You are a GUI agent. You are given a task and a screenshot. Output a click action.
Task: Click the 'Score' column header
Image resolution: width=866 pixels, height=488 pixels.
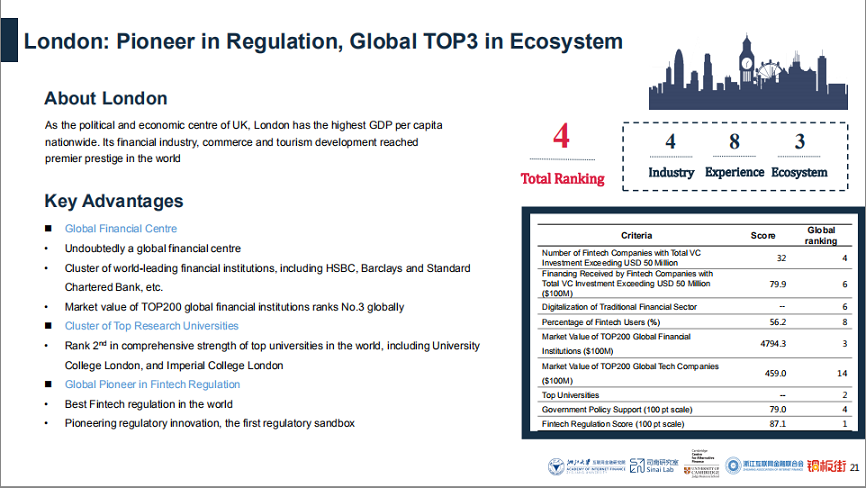point(763,236)
